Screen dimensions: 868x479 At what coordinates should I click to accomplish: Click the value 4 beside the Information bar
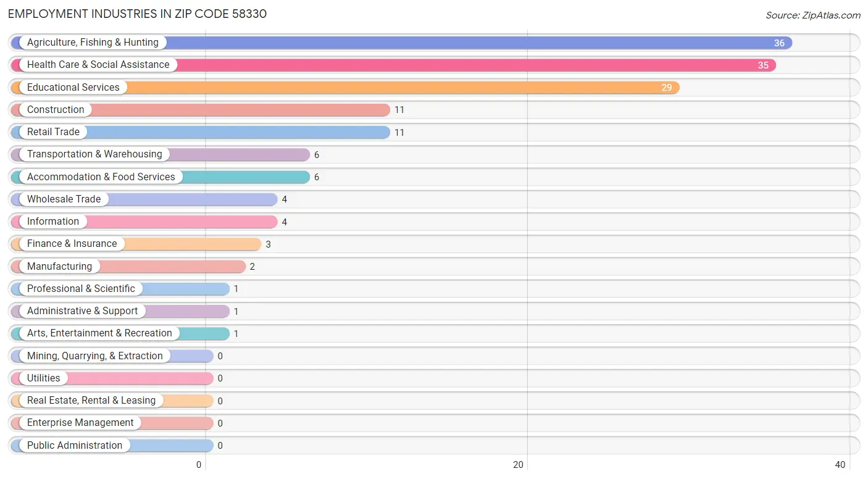pos(285,222)
